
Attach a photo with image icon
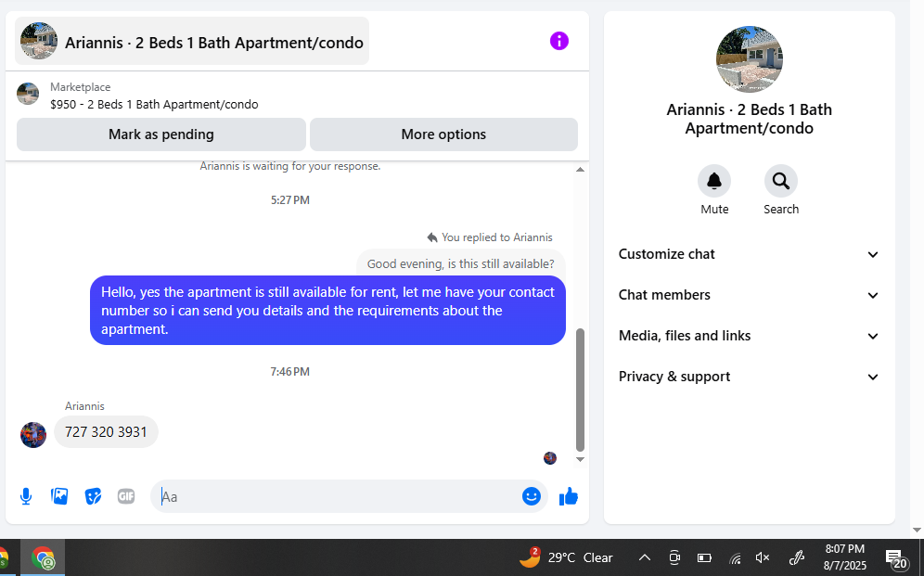59,496
